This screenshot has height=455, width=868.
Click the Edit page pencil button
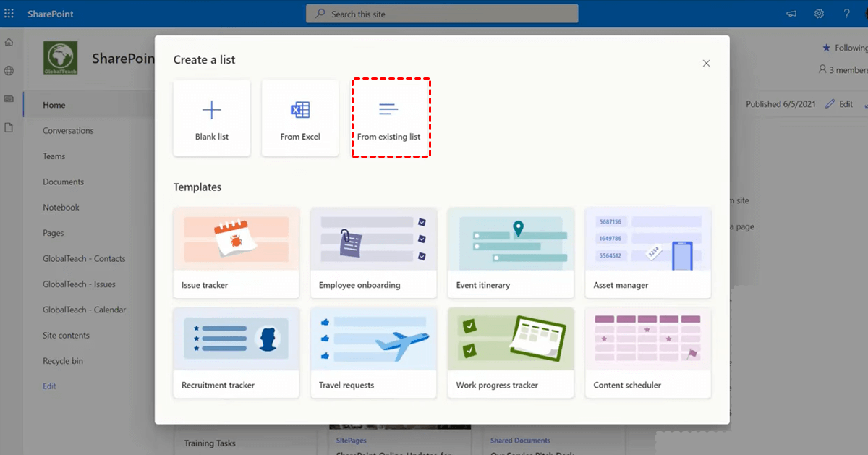point(840,104)
